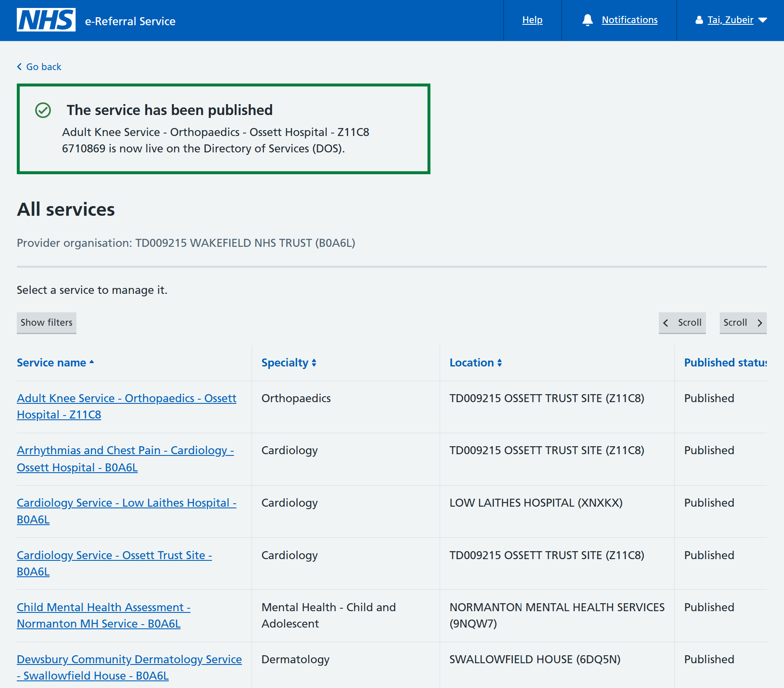Sort by Specialty column

coord(289,363)
